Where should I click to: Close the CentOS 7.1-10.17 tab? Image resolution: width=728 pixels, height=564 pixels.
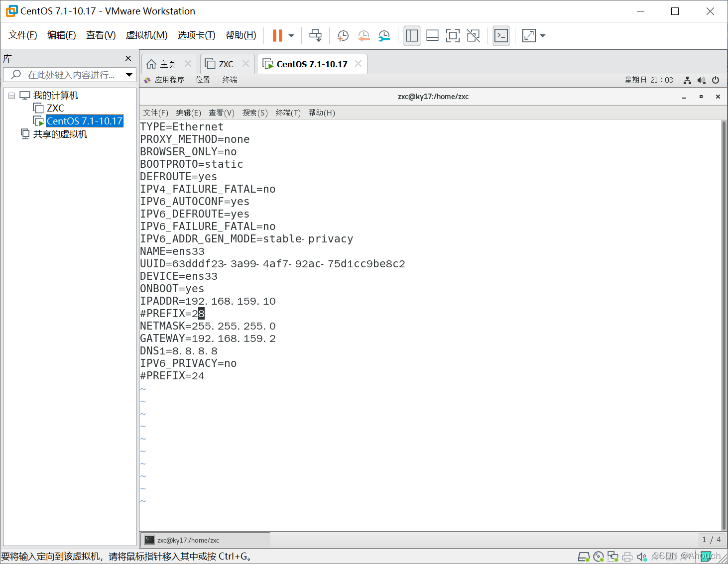click(358, 64)
